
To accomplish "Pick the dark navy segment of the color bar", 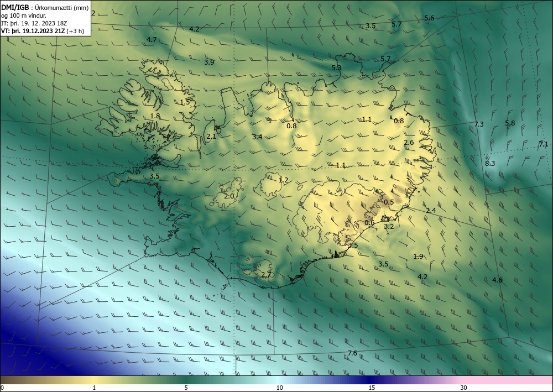I will [x=368, y=380].
